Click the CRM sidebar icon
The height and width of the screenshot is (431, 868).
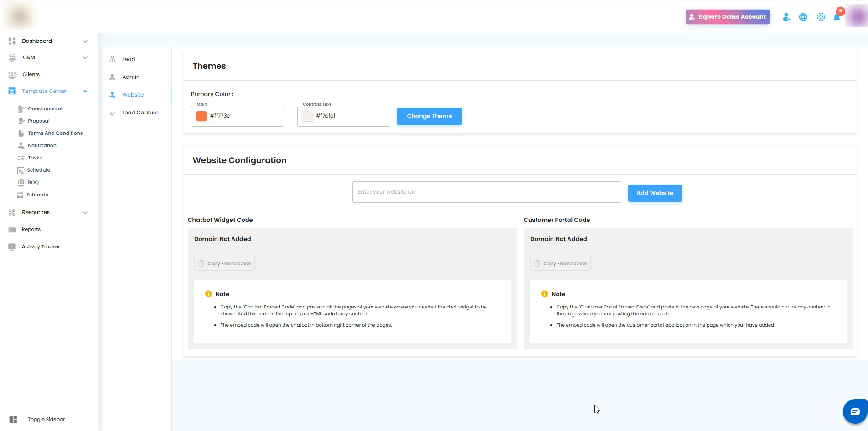coord(12,58)
